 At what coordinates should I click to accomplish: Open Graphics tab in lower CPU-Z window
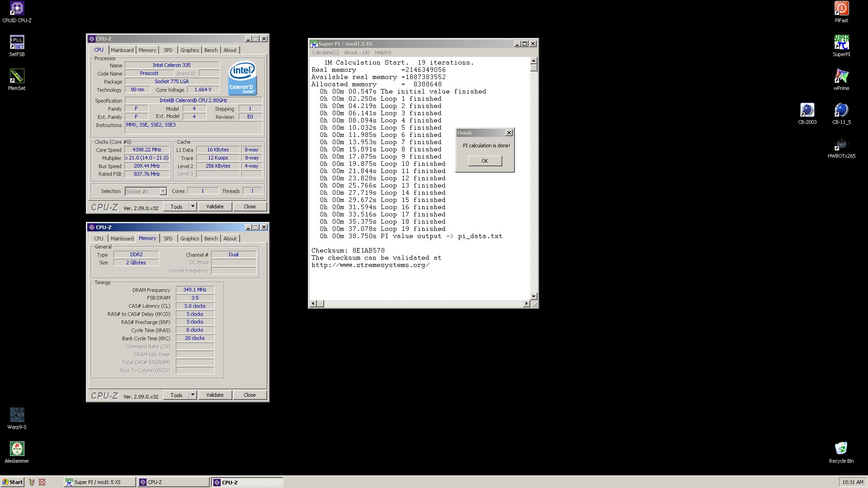(189, 239)
